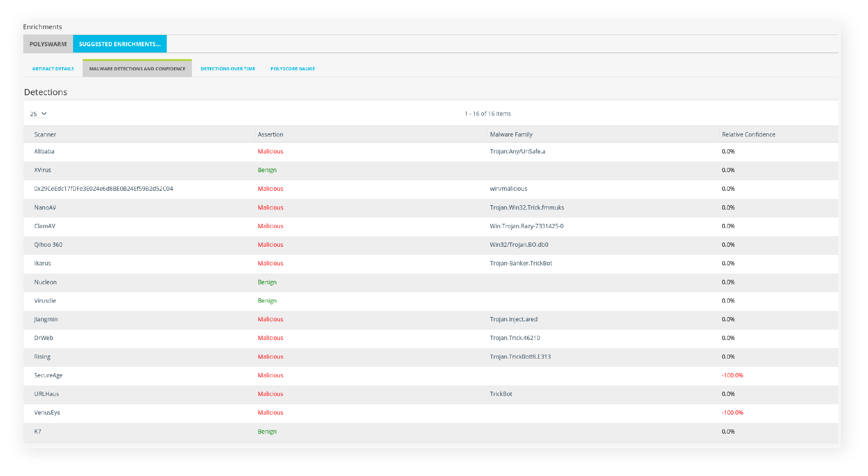Select the ClamAV scanner cell
The height and width of the screenshot is (476, 868).
[45, 226]
